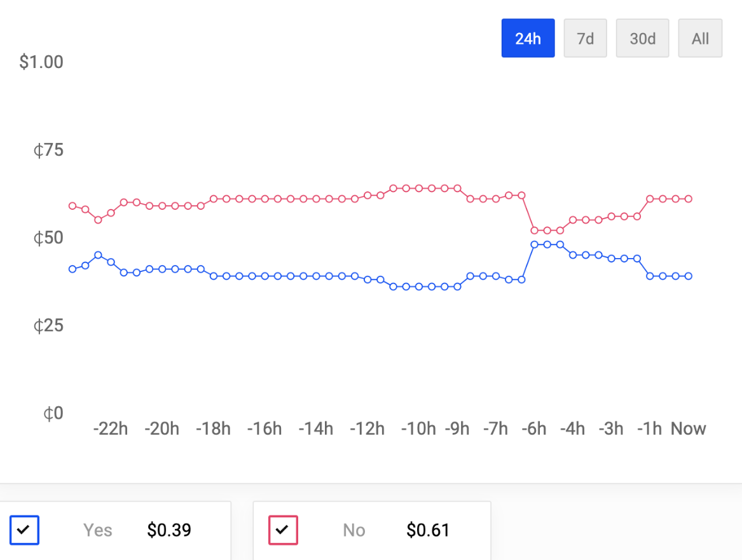Show the 30d price history
This screenshot has height=560, width=742.
[642, 38]
